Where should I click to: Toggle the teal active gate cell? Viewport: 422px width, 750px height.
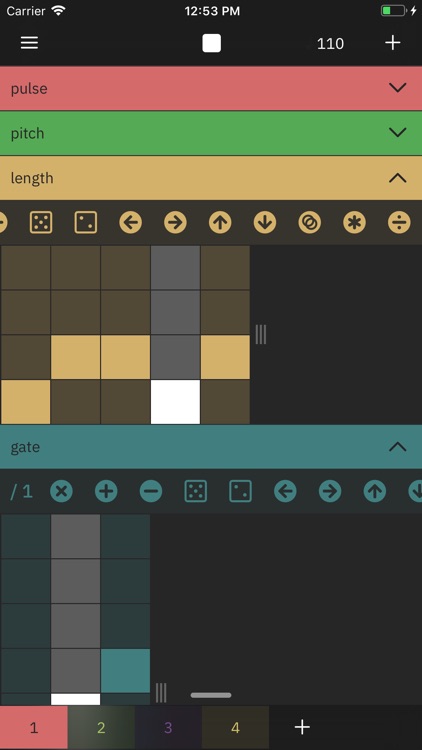pos(125,671)
